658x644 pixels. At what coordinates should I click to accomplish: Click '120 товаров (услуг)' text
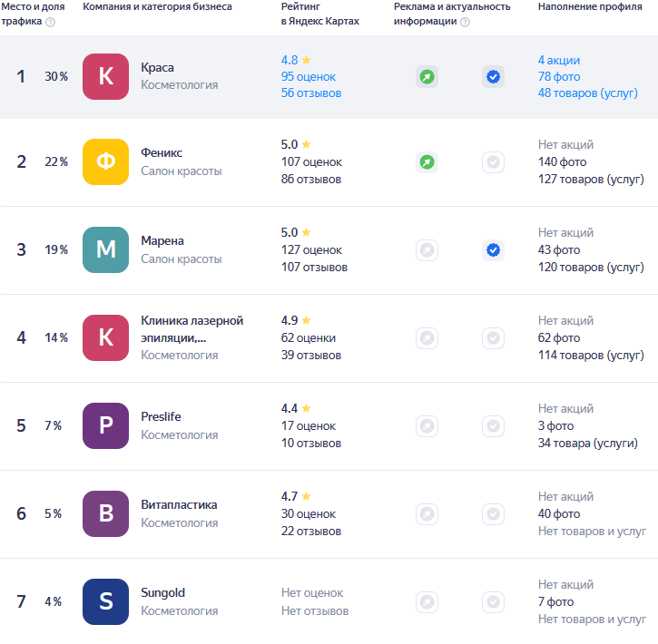(x=591, y=268)
